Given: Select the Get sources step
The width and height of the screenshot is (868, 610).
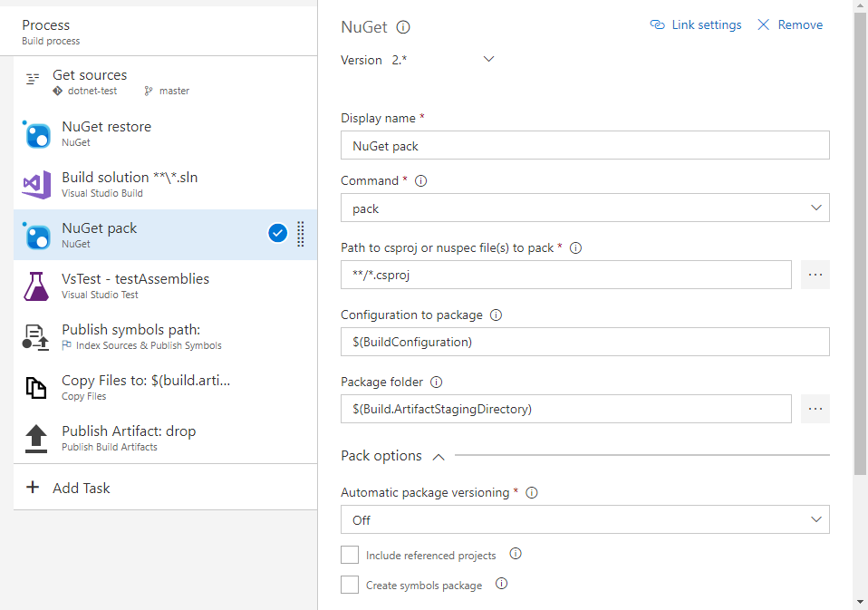Looking at the screenshot, I should pyautogui.click(x=90, y=75).
